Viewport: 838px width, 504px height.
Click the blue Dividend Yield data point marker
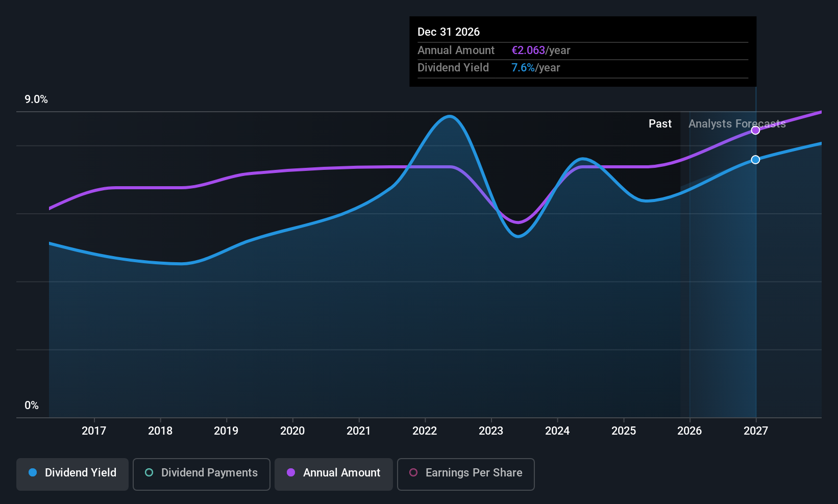coord(755,160)
